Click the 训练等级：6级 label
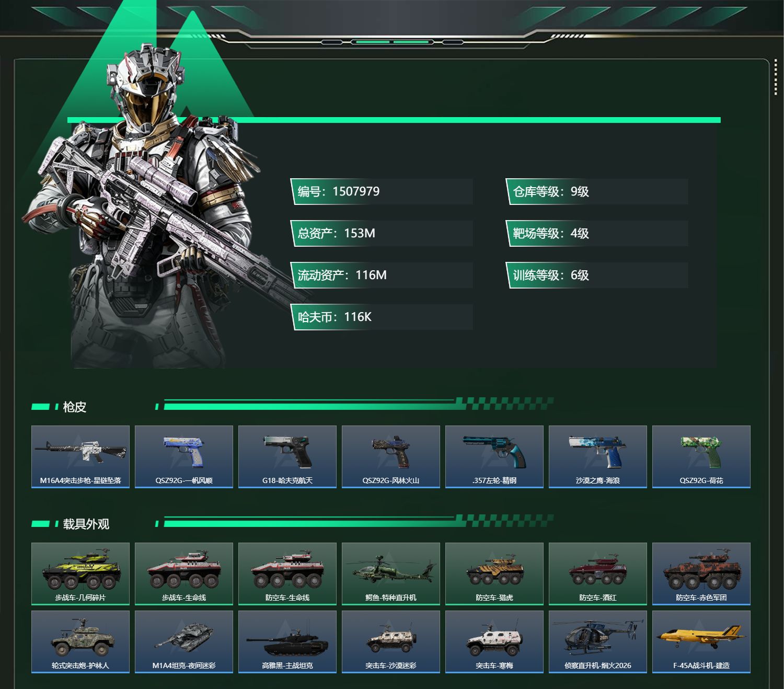The width and height of the screenshot is (784, 689). click(597, 275)
